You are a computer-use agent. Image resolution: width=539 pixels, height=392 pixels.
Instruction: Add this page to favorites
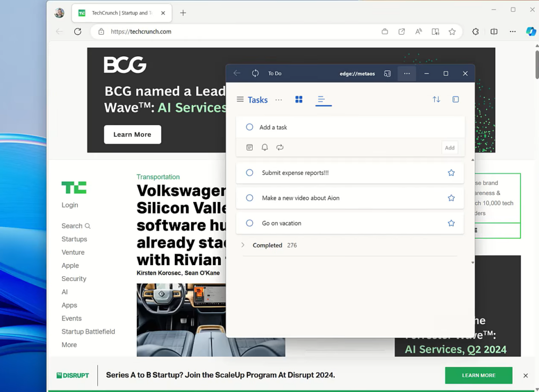click(452, 32)
